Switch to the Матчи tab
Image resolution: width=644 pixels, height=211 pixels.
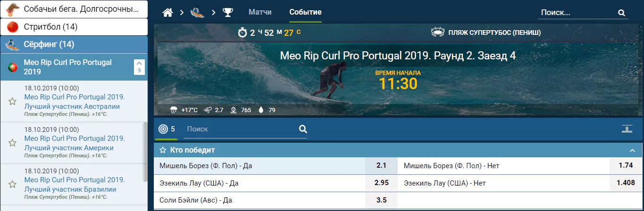point(260,12)
